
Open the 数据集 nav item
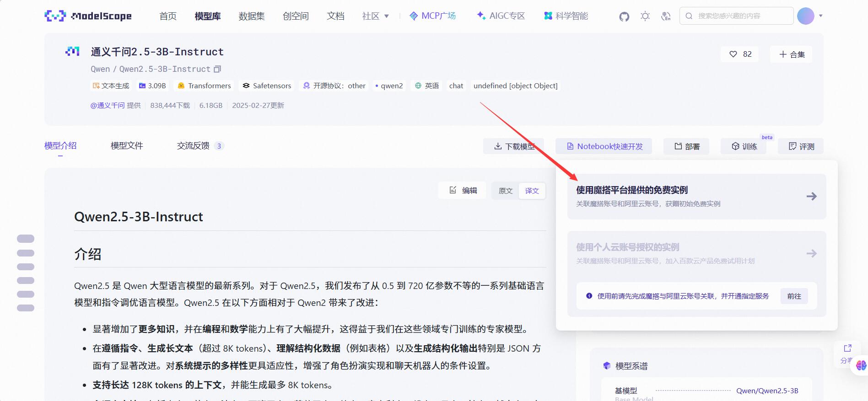252,16
